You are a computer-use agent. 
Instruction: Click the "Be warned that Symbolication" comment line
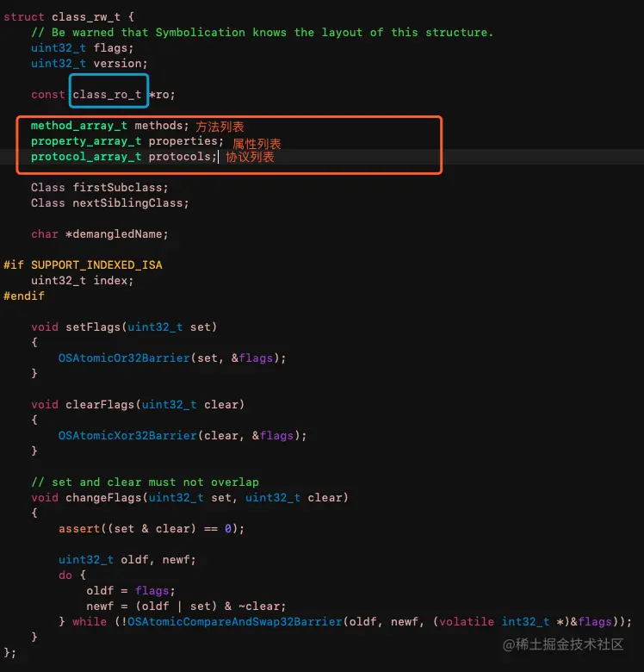[262, 33]
